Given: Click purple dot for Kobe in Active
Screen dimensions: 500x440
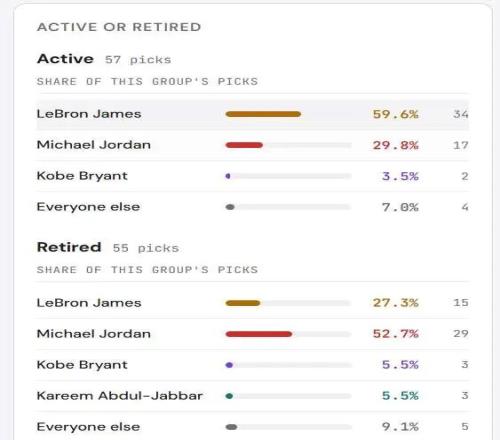Looking at the screenshot, I should 228,176.
